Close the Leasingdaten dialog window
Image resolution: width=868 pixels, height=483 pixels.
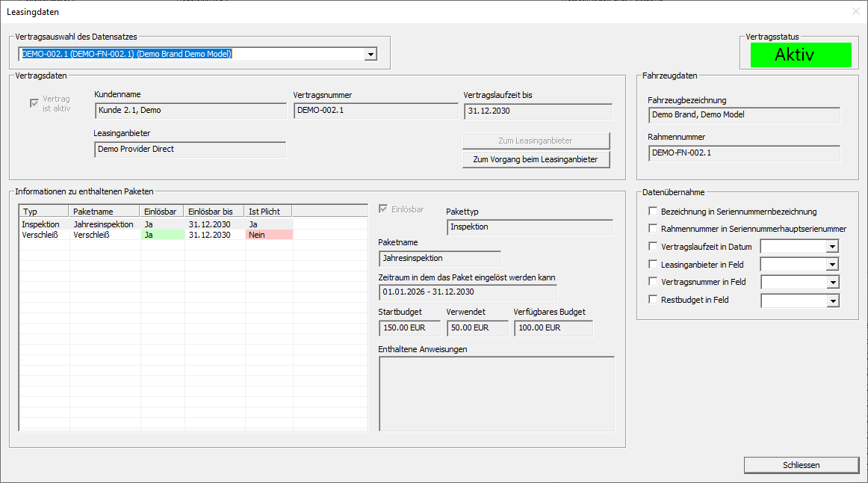point(856,12)
